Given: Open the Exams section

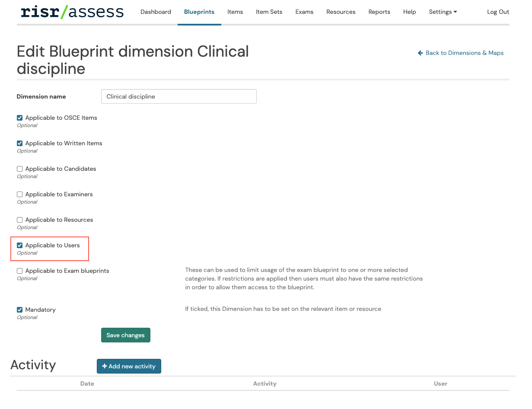Looking at the screenshot, I should tap(304, 12).
